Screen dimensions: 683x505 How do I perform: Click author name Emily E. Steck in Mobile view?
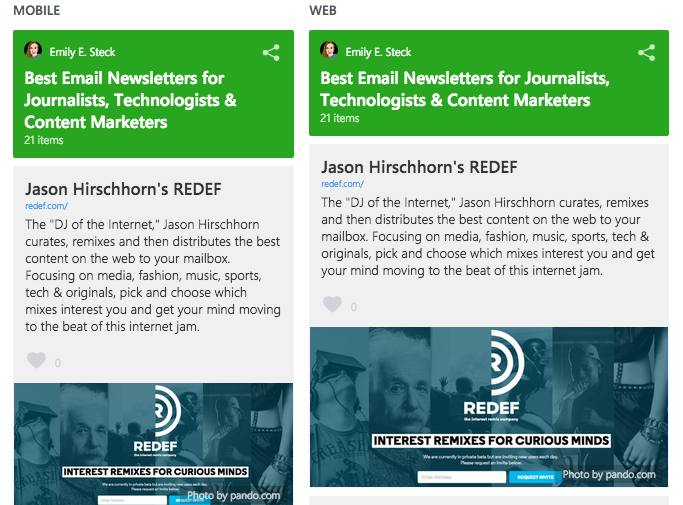[82, 52]
